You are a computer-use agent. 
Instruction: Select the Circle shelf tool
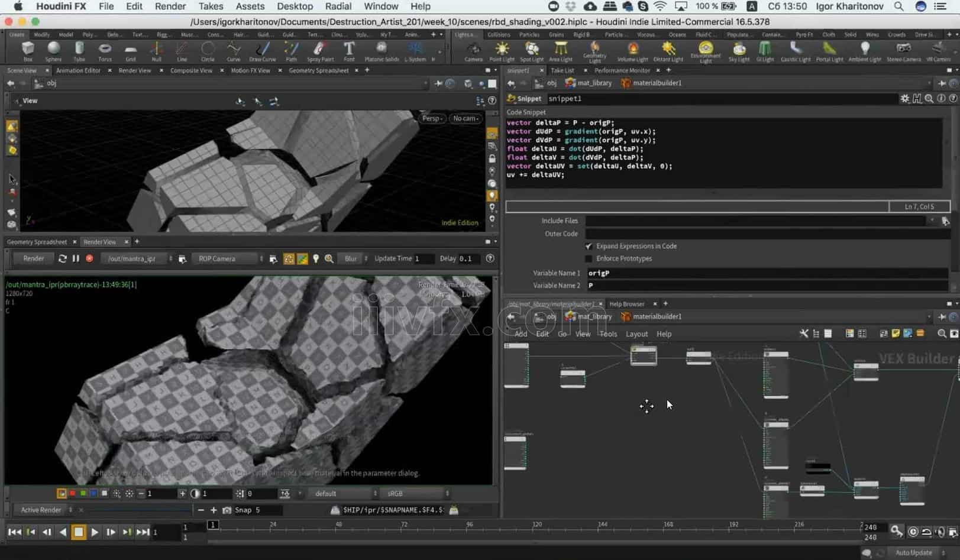point(208,51)
